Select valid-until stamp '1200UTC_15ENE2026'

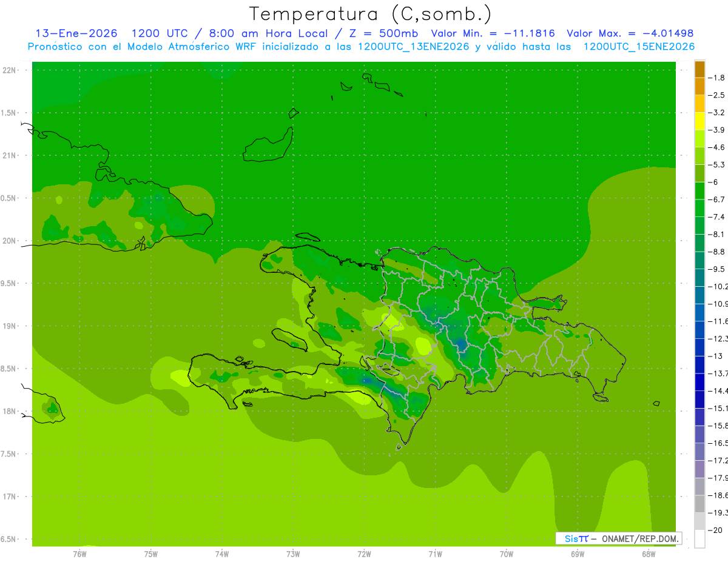639,47
